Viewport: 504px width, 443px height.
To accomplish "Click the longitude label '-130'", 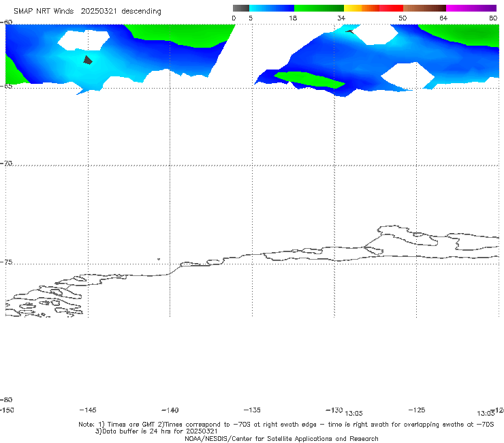I will pos(334,410).
